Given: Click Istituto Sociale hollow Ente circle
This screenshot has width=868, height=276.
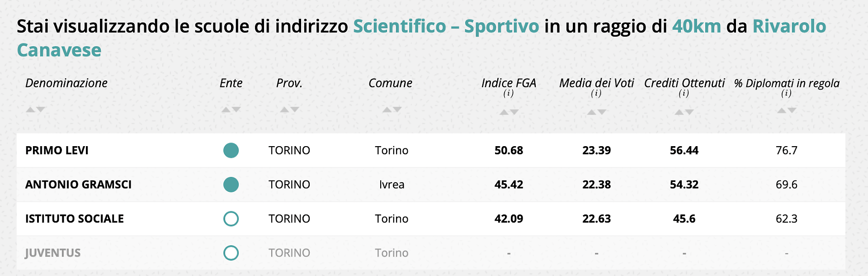Looking at the screenshot, I should point(231,219).
